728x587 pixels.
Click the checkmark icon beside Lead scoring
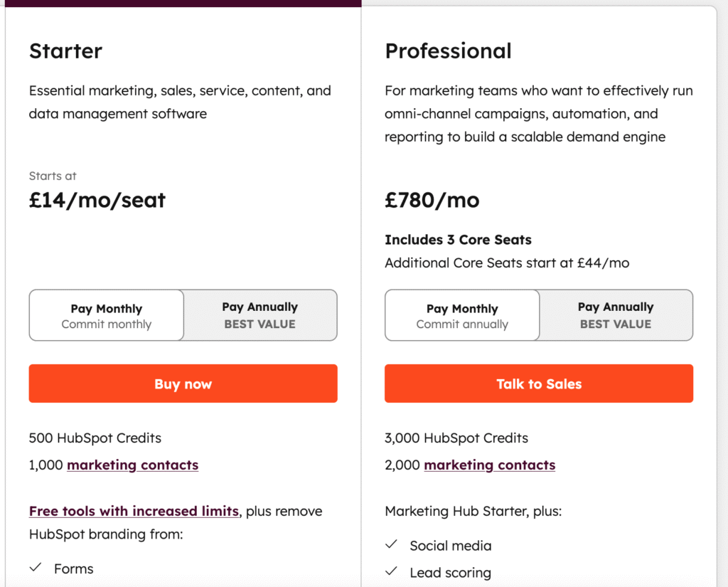[x=391, y=572]
